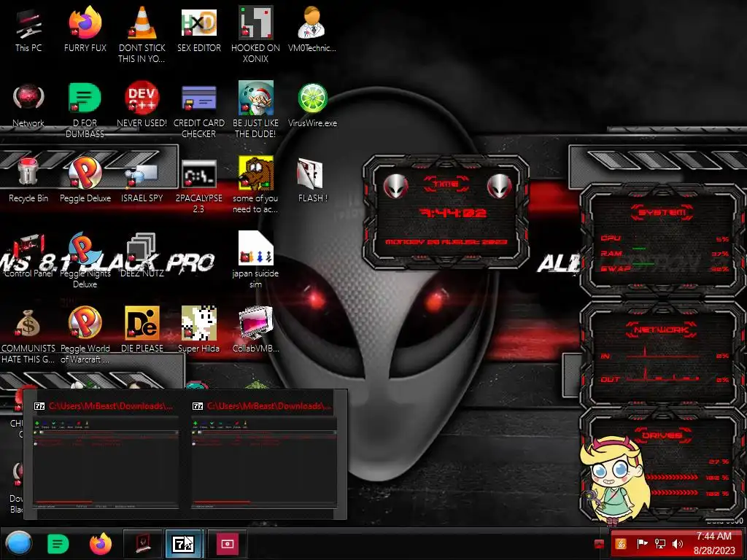This screenshot has height=560, width=747.
Task: Open the network tray icon
Action: 659,543
